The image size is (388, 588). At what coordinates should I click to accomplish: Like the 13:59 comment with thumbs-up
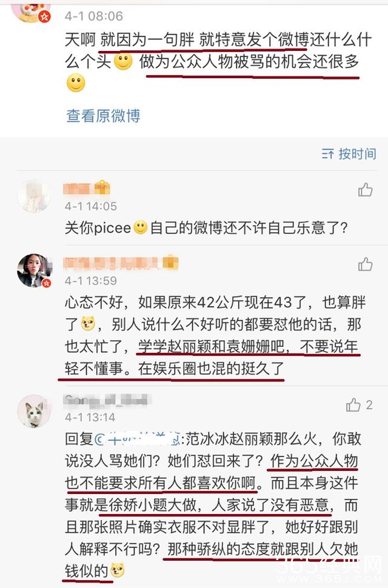[x=365, y=264]
